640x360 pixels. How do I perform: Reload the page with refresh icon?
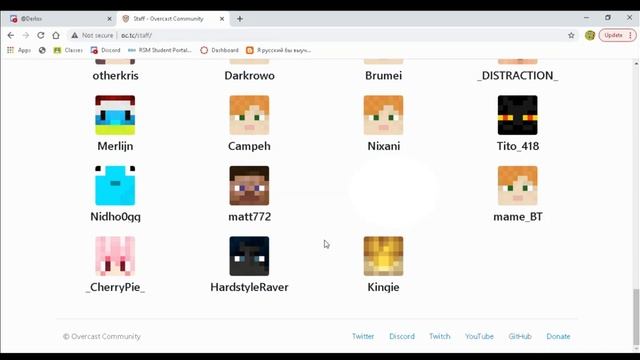40,36
